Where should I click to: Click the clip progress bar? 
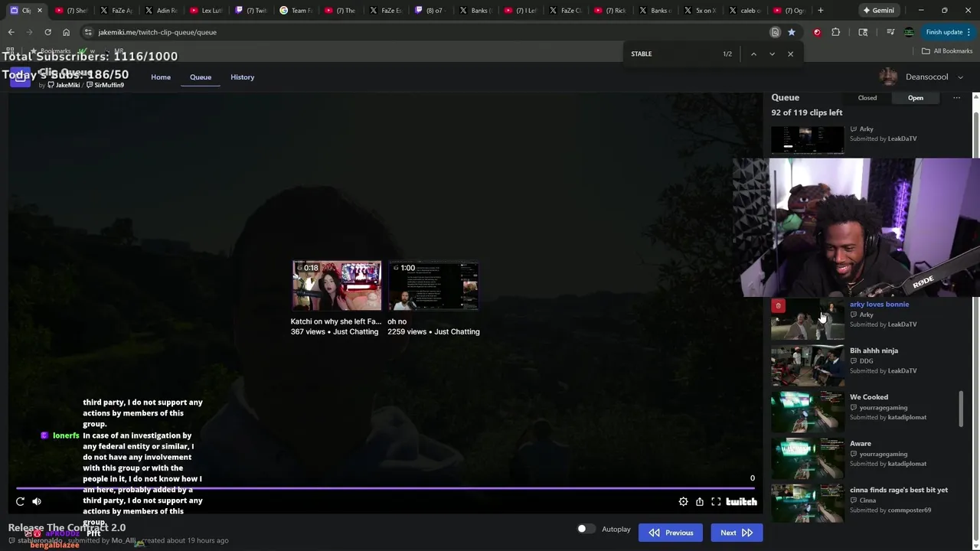[386, 487]
